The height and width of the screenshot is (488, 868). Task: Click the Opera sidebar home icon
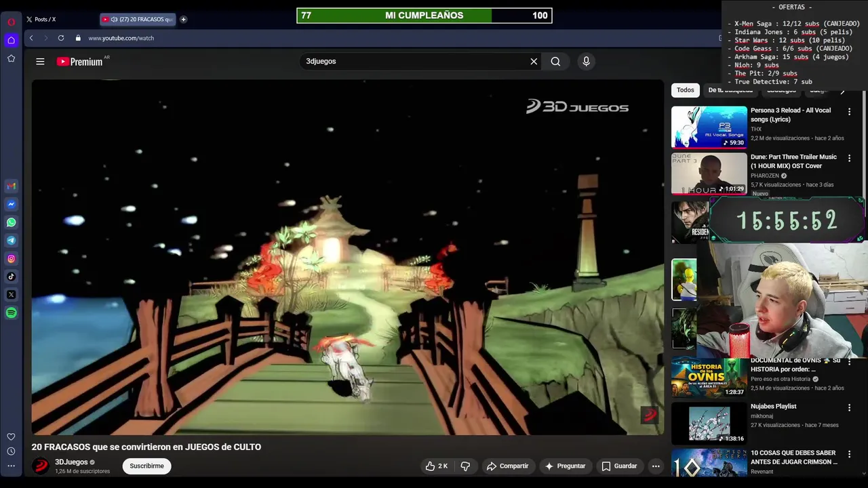tap(11, 40)
